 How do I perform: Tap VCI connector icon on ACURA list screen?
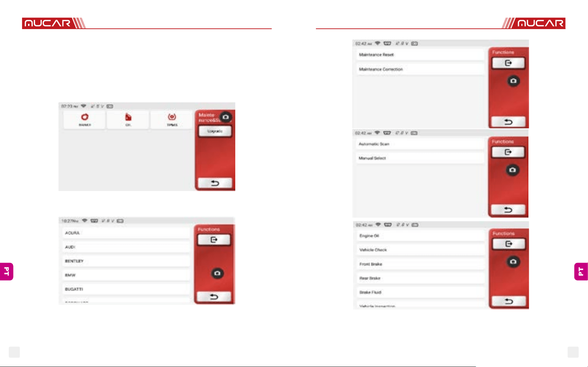[94, 221]
